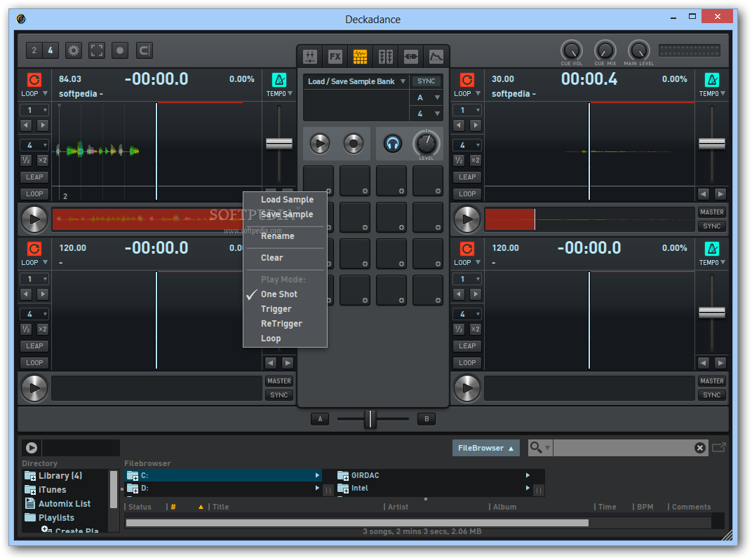Choose Load Sample from context menu

[x=287, y=200]
